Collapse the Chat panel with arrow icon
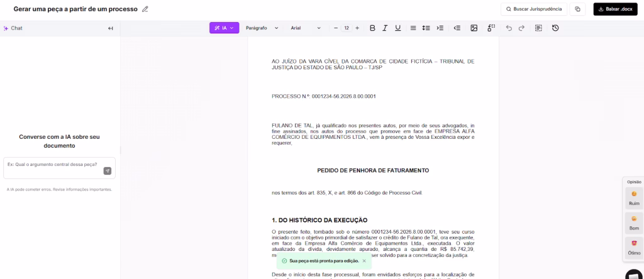Image resolution: width=644 pixels, height=279 pixels. 111,28
